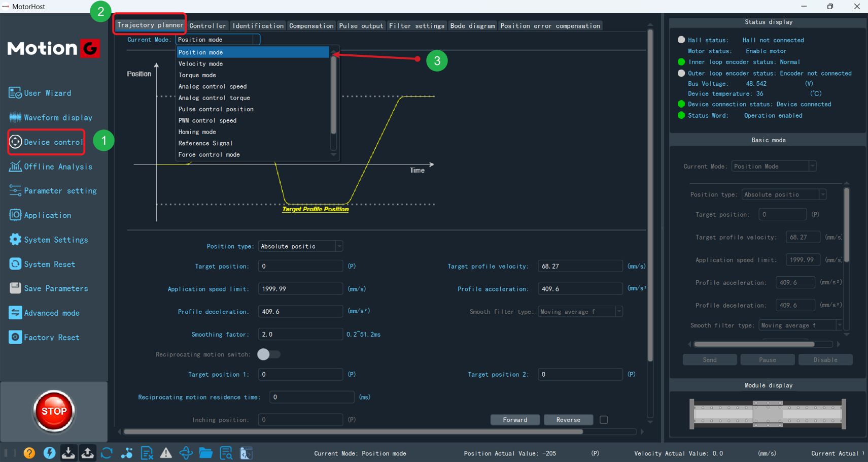
Task: Switch to Advanced mode
Action: point(44,313)
